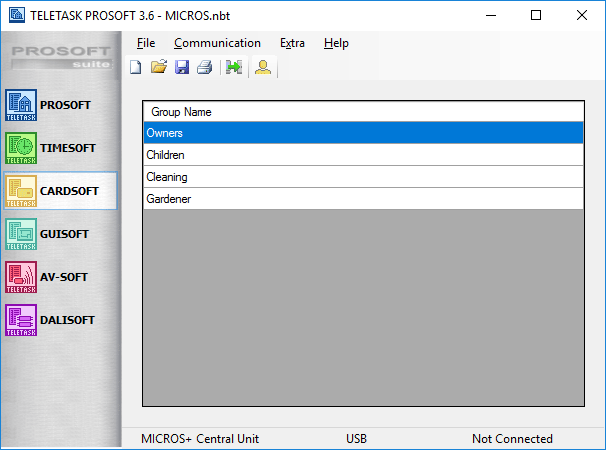
Task: Click the Print toolbar icon
Action: (x=204, y=68)
